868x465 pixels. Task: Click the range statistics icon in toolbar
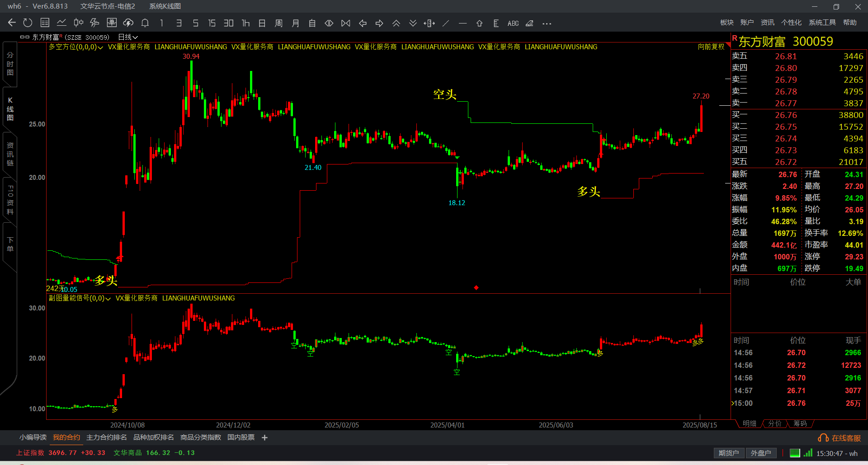pos(429,23)
